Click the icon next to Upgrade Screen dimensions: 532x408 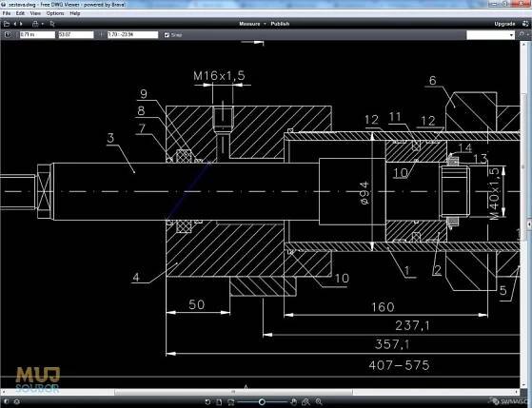pos(525,24)
